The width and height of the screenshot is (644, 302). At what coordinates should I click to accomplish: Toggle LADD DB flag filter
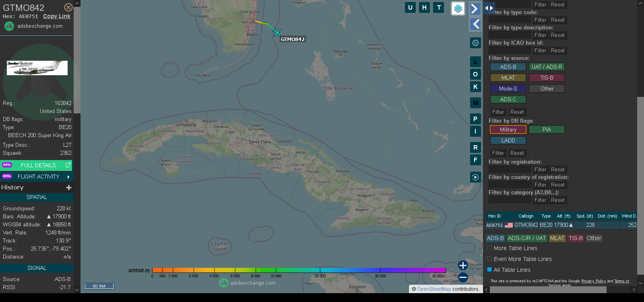tap(508, 140)
